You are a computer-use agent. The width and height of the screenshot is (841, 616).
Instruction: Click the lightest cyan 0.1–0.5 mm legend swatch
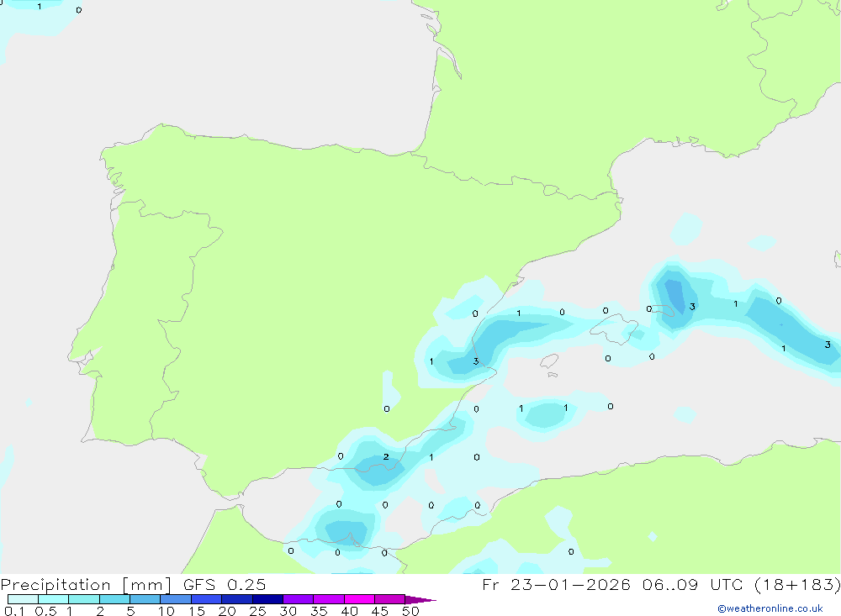(23, 599)
